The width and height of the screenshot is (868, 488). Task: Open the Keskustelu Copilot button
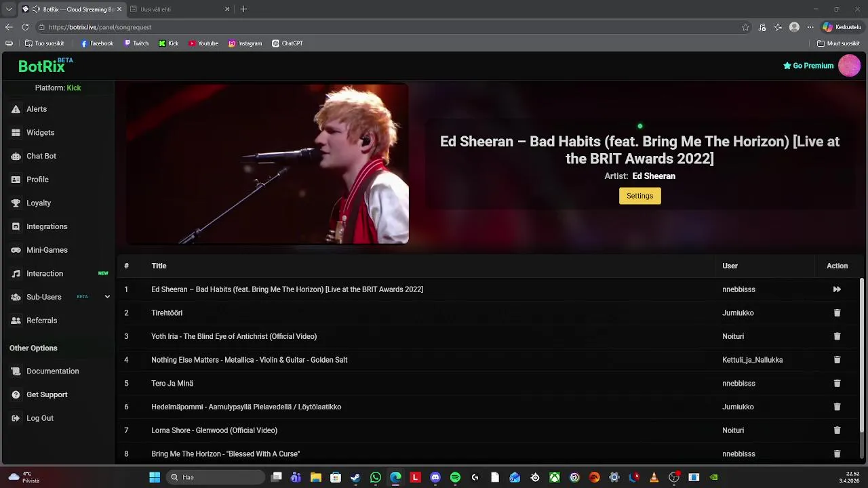tap(842, 27)
